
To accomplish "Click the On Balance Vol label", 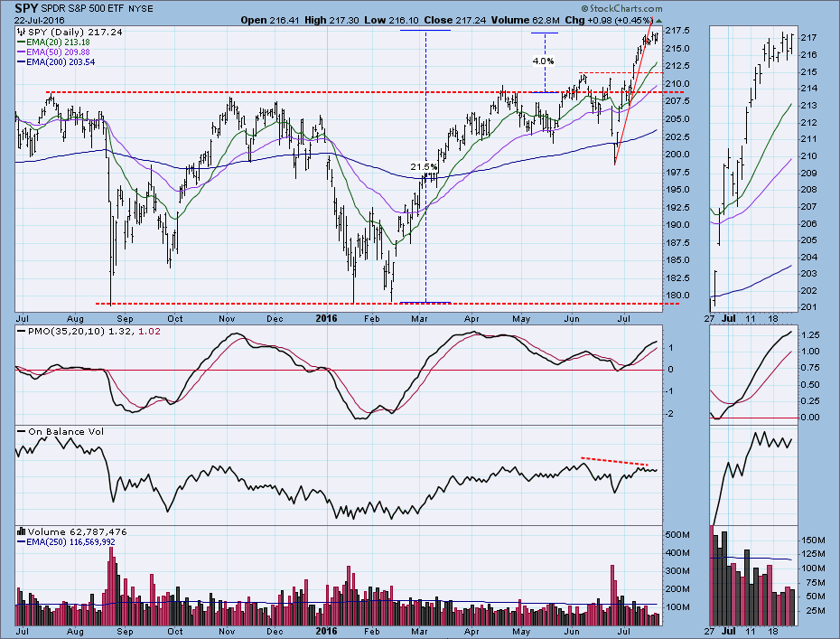I will pos(66,431).
